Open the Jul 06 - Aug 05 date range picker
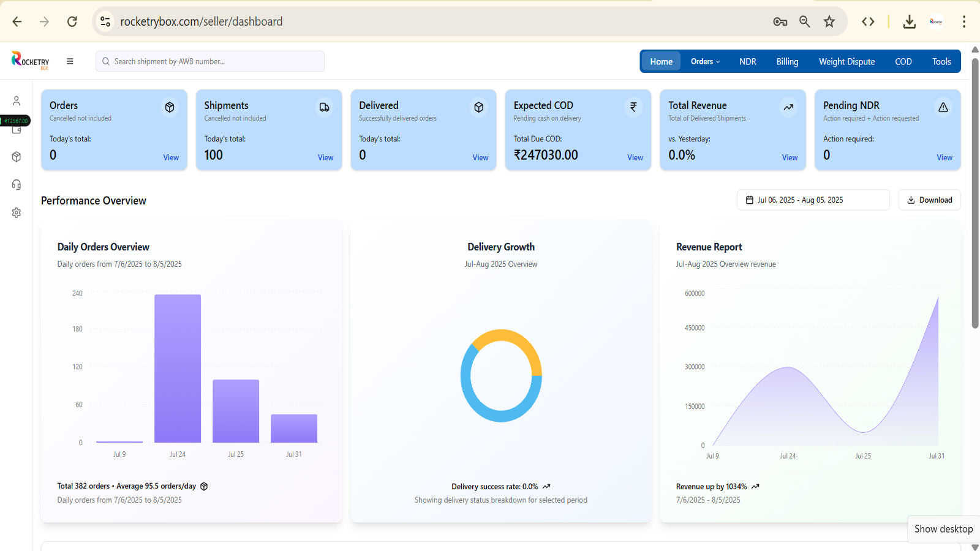 point(812,200)
